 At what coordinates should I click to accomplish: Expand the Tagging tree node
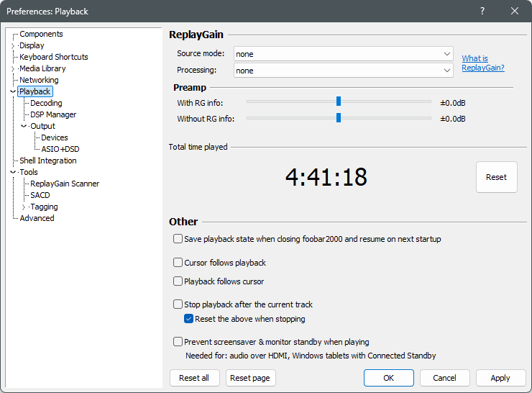click(x=24, y=207)
